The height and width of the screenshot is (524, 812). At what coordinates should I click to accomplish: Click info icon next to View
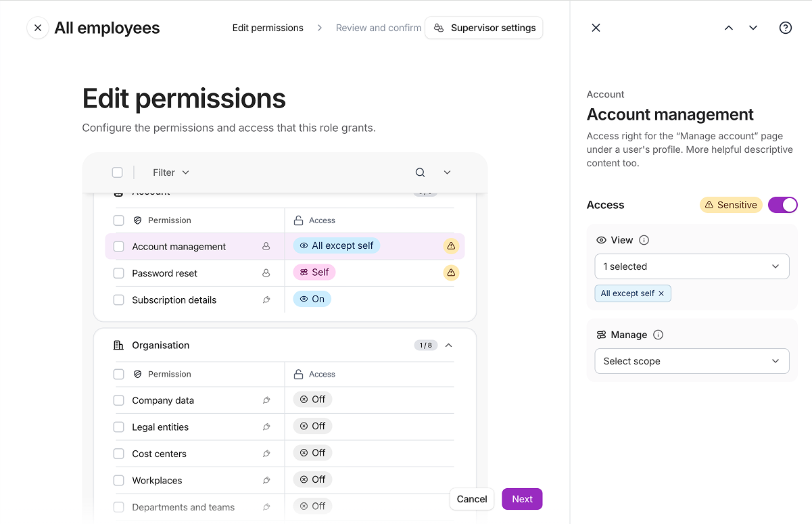644,240
